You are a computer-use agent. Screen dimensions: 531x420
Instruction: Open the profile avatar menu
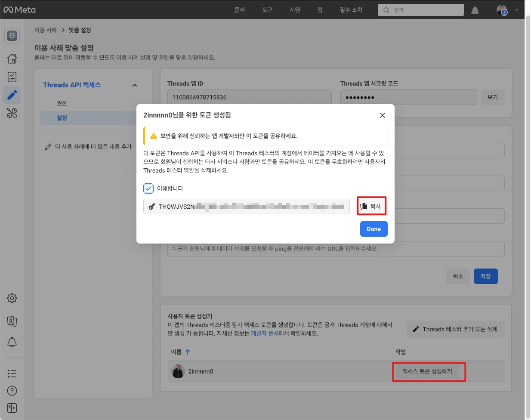pos(502,10)
